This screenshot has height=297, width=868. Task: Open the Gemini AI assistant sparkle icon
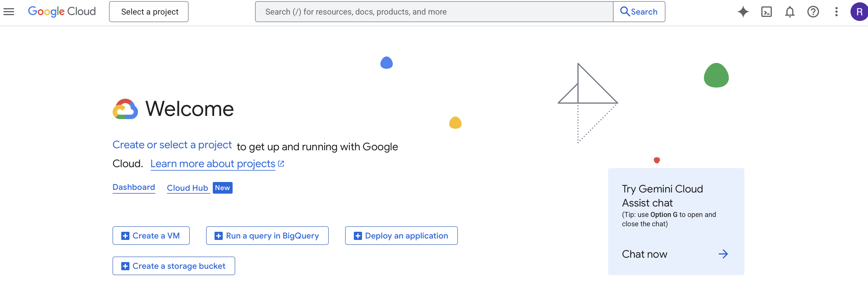[743, 11]
